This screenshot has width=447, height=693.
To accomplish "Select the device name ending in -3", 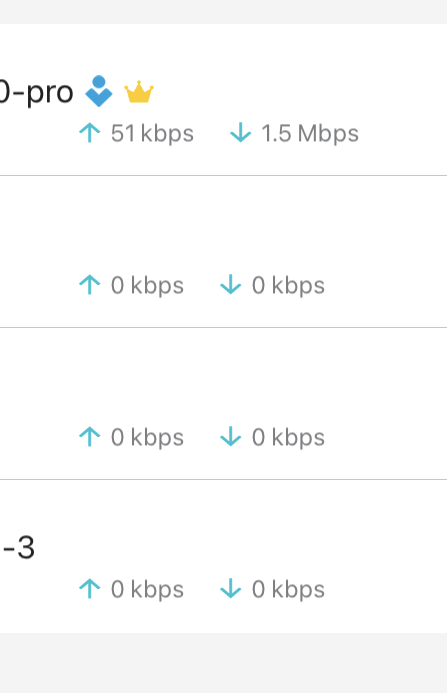I will point(18,548).
